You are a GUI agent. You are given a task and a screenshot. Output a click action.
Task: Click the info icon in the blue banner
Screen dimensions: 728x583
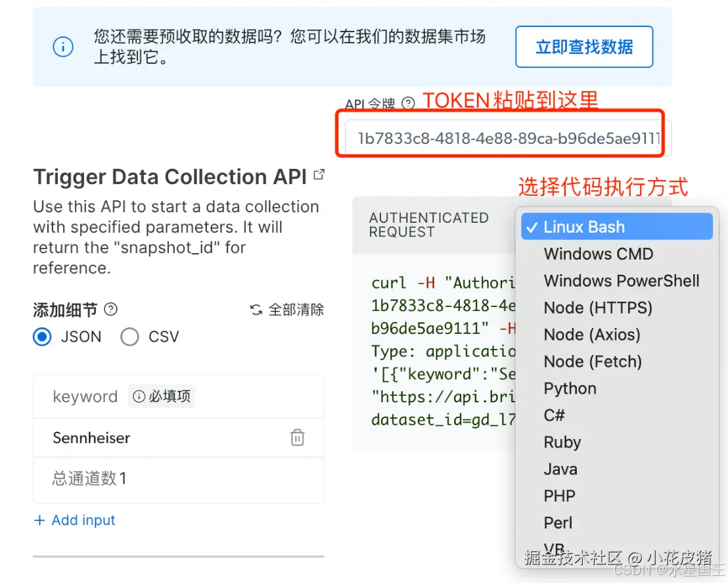(62, 47)
